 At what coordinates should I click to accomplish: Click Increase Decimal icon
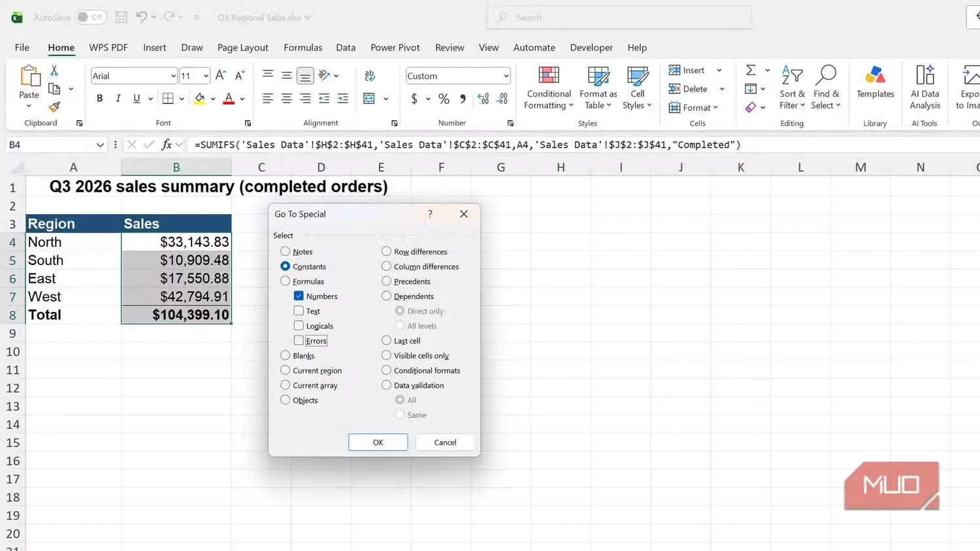coord(483,99)
